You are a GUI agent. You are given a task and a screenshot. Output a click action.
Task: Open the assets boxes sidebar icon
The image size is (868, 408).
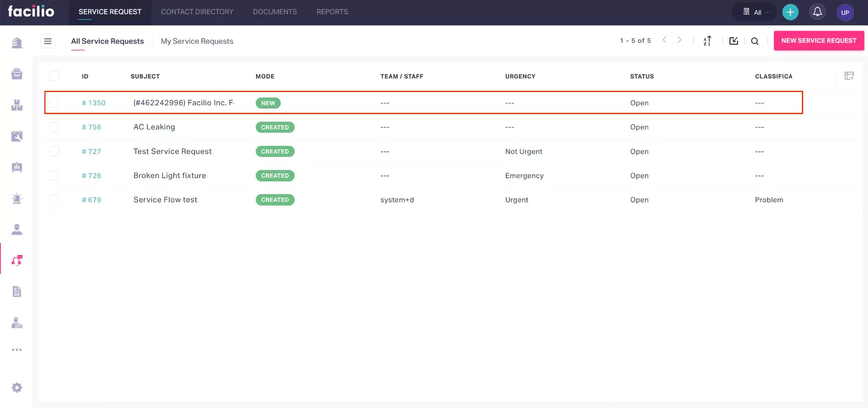(17, 105)
